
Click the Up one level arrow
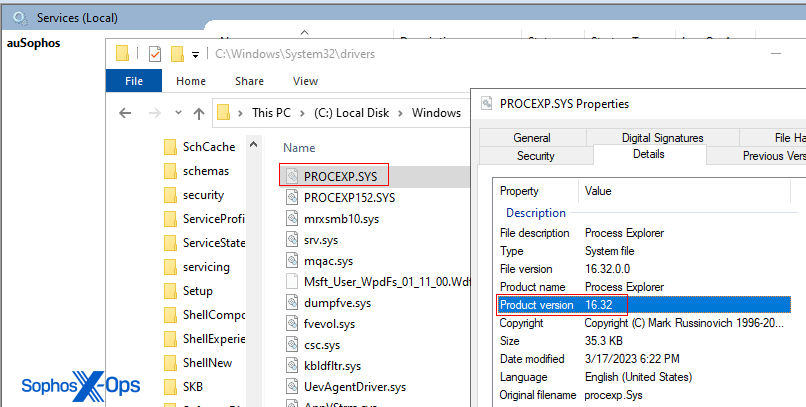200,113
